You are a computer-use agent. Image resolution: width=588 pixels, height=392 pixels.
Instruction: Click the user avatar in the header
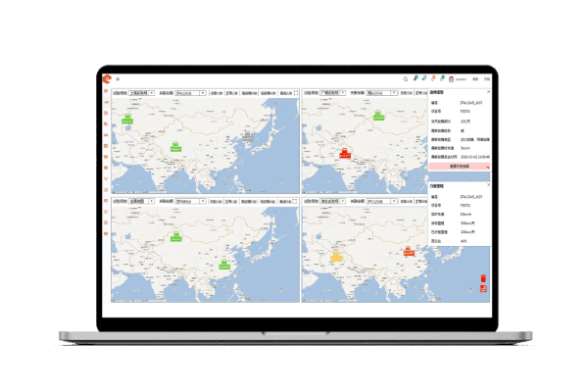tap(451, 78)
